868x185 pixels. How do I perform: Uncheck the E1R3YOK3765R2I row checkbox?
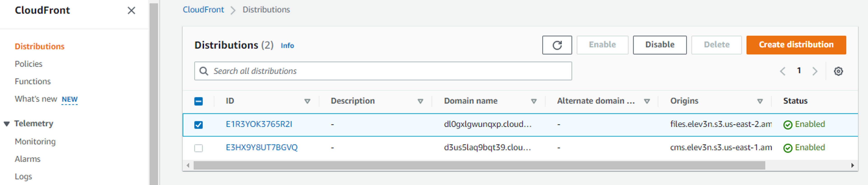pos(198,125)
